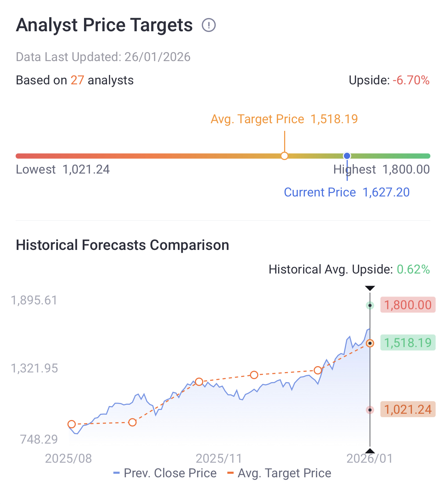Tap the 27 analysts count
The height and width of the screenshot is (504, 446).
coord(77,80)
